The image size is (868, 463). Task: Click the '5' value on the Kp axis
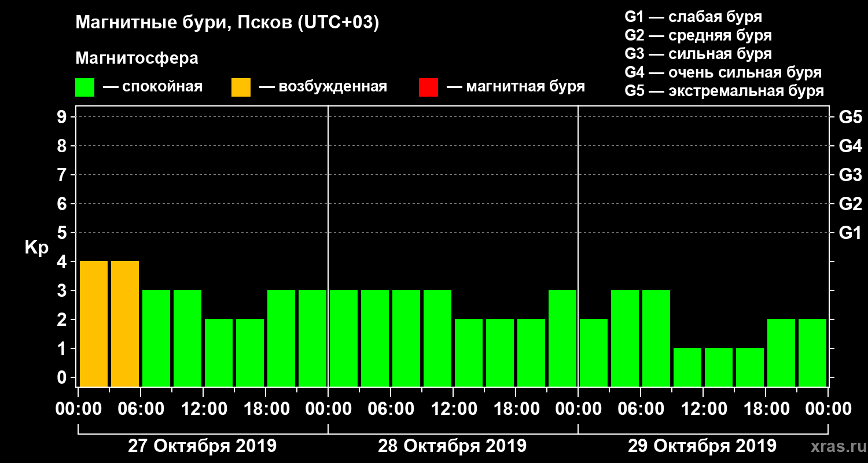[x=63, y=233]
